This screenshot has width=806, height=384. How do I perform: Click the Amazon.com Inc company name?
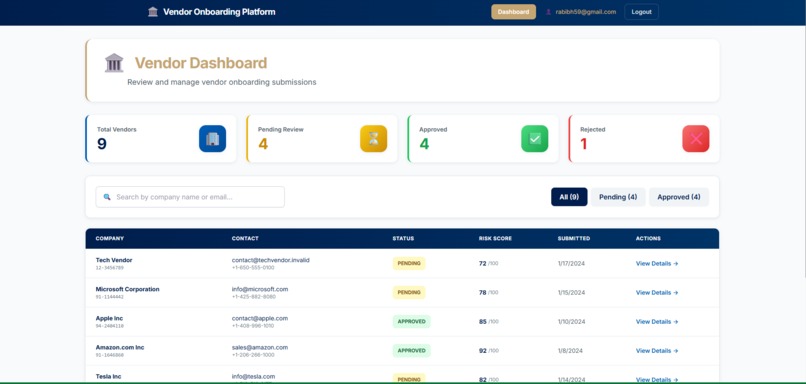tap(120, 347)
